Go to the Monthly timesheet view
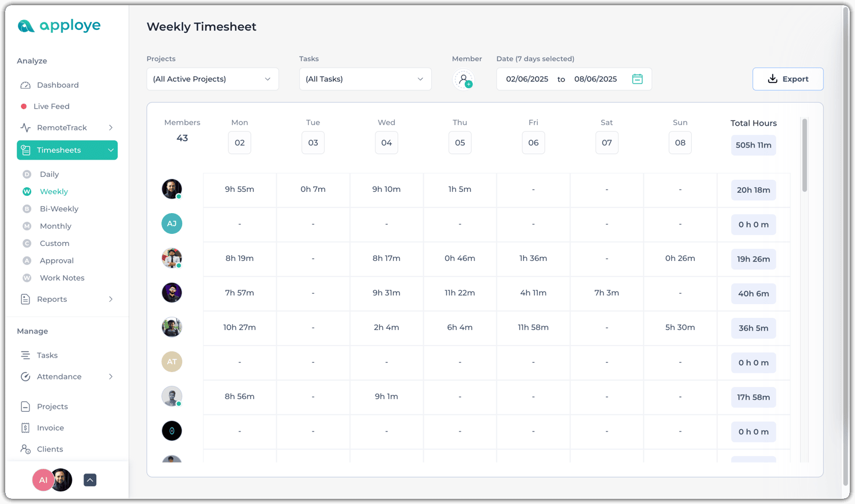 55,226
